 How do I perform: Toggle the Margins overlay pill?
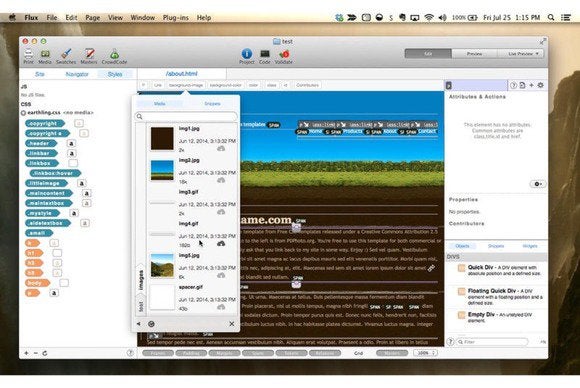click(x=225, y=353)
